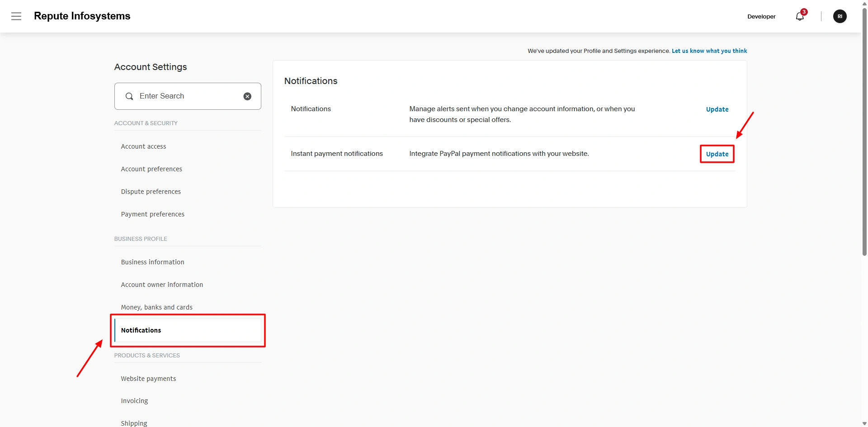Click 'Manage alerts sent' description text
The height and width of the screenshot is (427, 868).
pos(522,114)
